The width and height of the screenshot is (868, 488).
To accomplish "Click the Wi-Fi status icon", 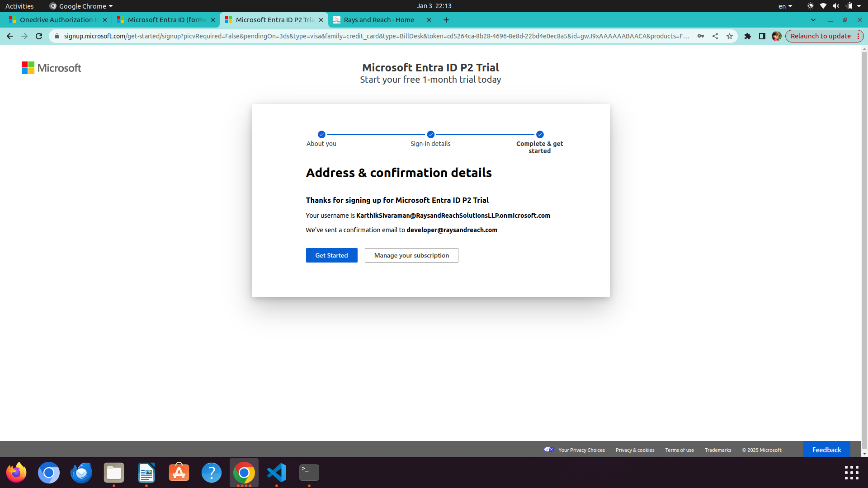I will (823, 6).
